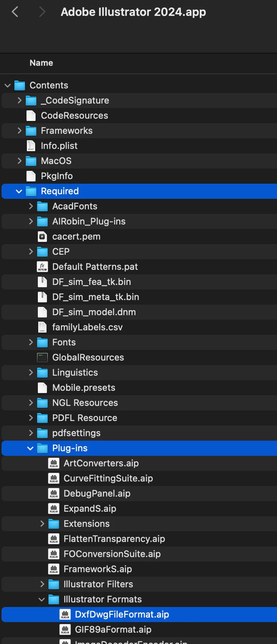The width and height of the screenshot is (277, 644).
Task: Click the DxfDwgFileFormat.aip plug-in icon
Action: click(x=65, y=615)
